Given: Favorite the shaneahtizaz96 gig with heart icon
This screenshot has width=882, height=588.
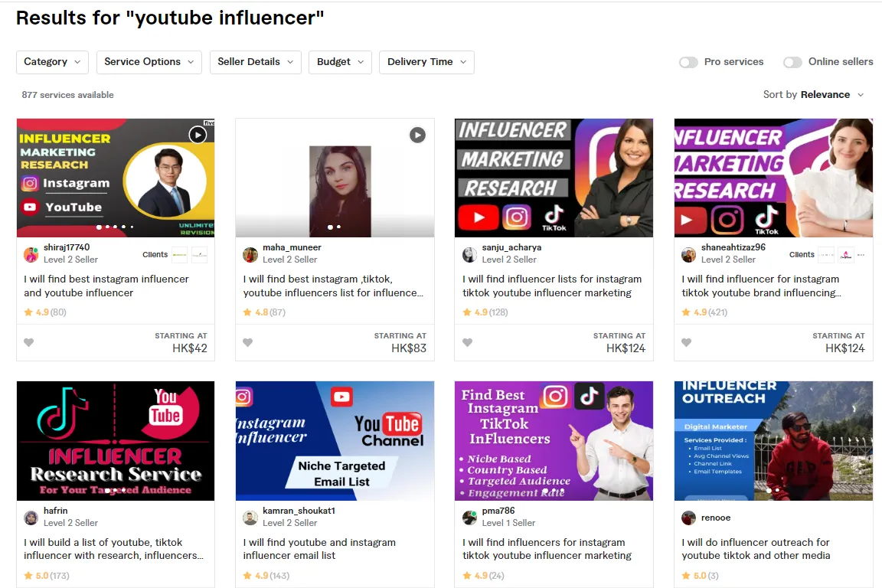Looking at the screenshot, I should pos(686,342).
